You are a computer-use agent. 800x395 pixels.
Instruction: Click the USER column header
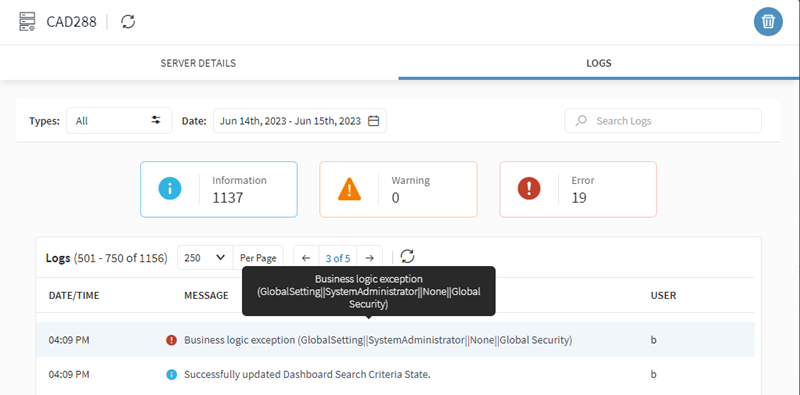663,295
